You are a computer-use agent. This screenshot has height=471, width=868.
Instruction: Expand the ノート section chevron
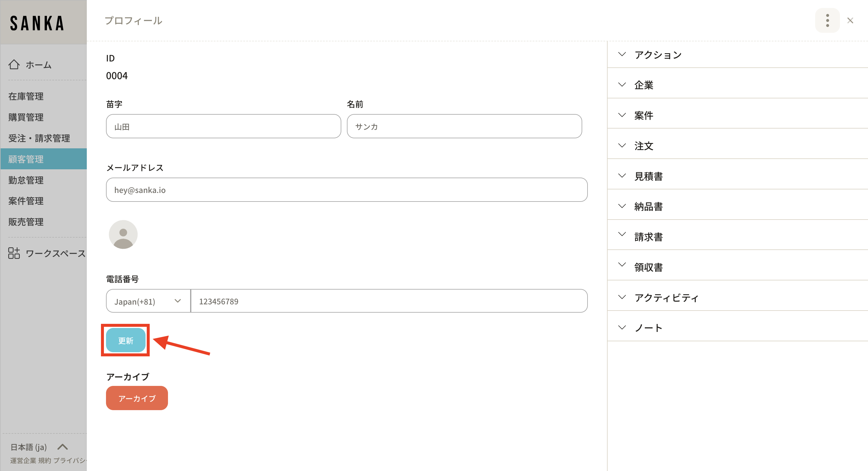coord(622,327)
